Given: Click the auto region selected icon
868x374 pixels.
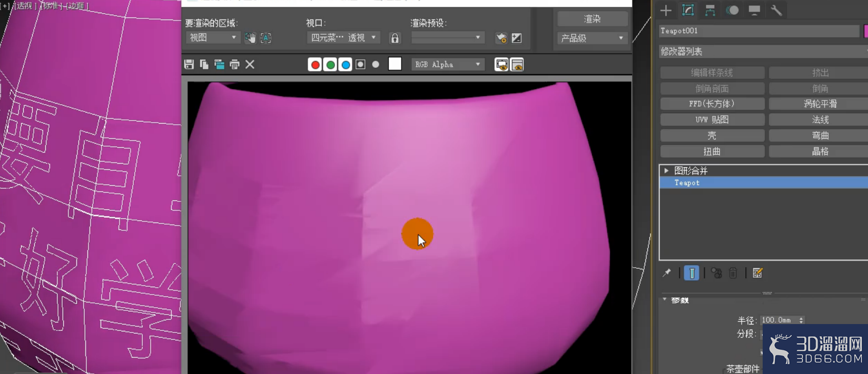Looking at the screenshot, I should click(x=265, y=37).
